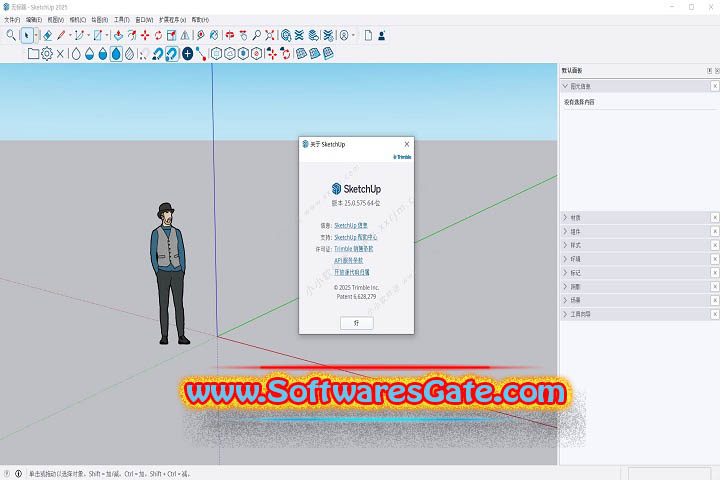Screen dimensions: 720x480
Task: Click the Zoom Extents tool
Action: (x=270, y=35)
